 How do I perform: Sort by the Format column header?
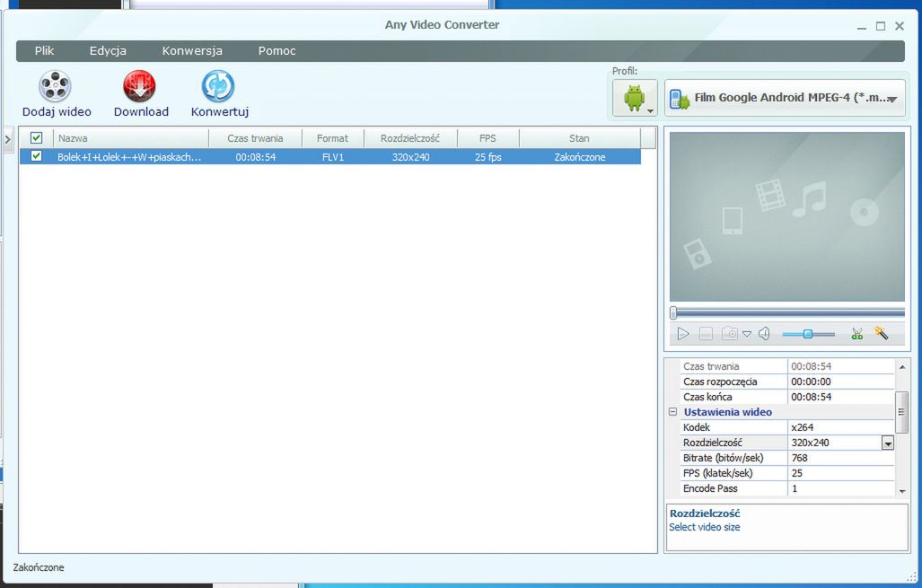pos(333,138)
